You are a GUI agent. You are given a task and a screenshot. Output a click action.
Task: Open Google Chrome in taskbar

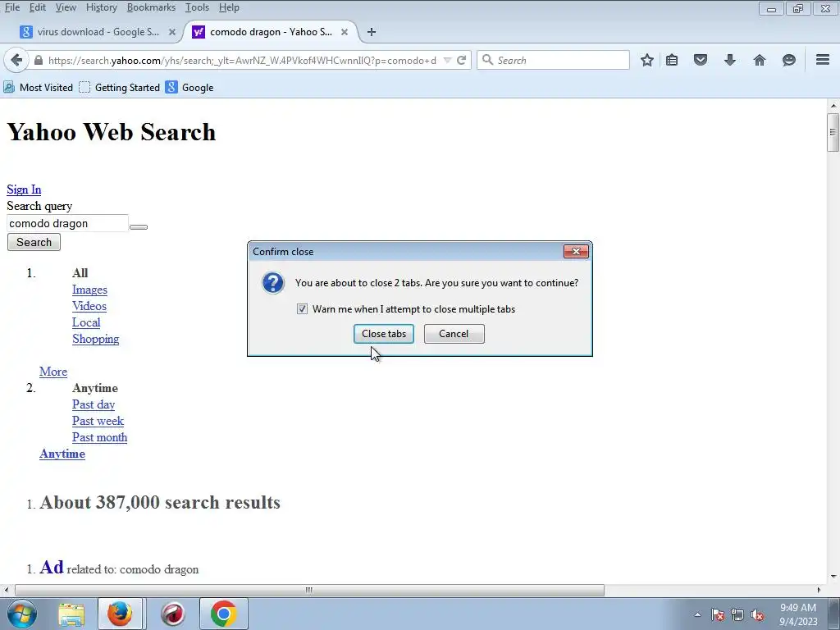click(x=223, y=614)
